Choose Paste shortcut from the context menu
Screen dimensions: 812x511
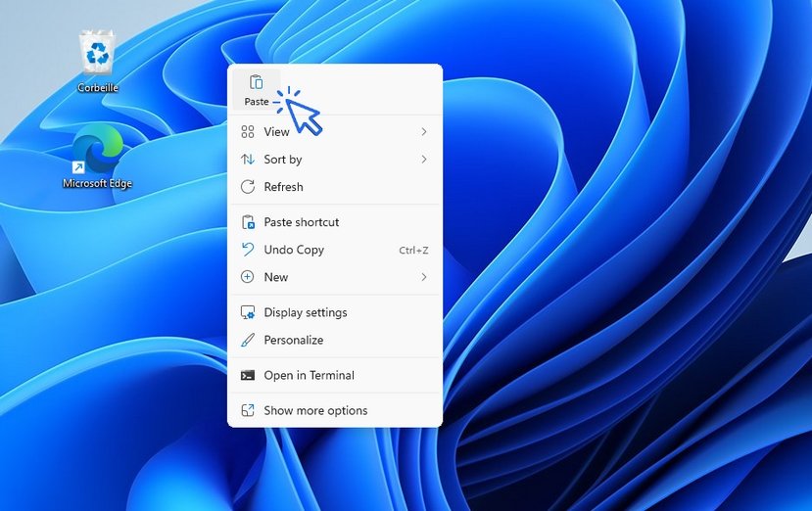[302, 222]
